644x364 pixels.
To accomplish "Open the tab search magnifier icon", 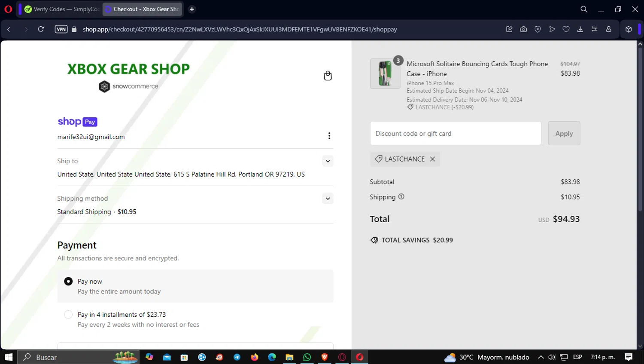I will [584, 9].
